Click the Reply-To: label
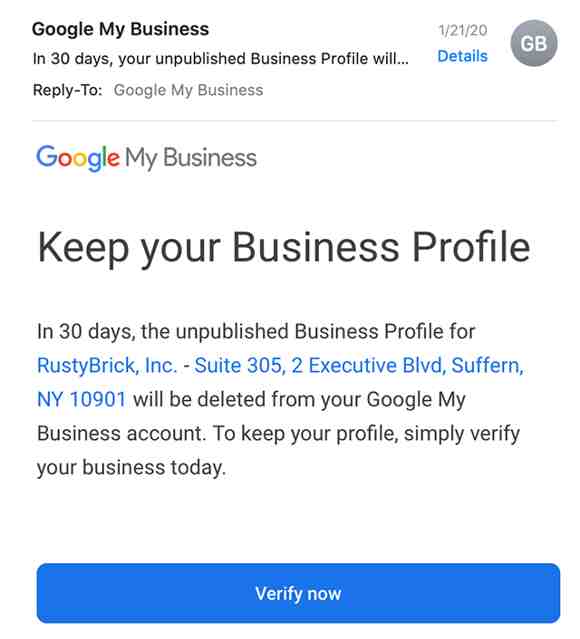 point(68,90)
